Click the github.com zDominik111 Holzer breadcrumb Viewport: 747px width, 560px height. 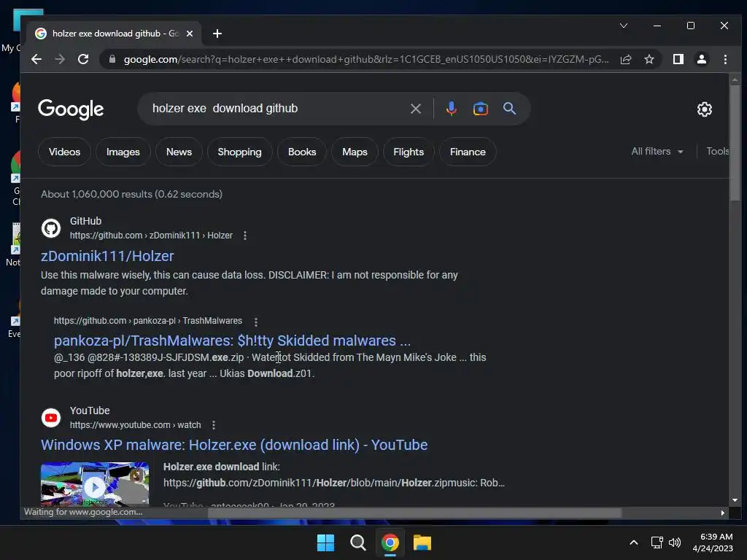tap(151, 236)
